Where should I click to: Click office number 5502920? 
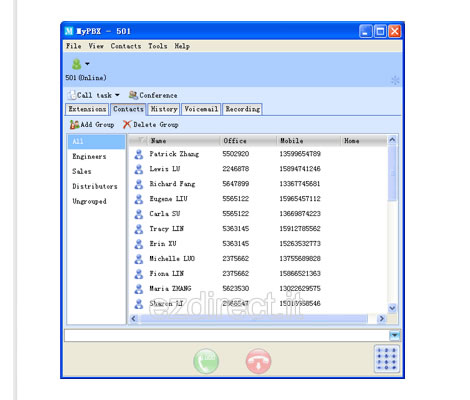click(x=236, y=154)
